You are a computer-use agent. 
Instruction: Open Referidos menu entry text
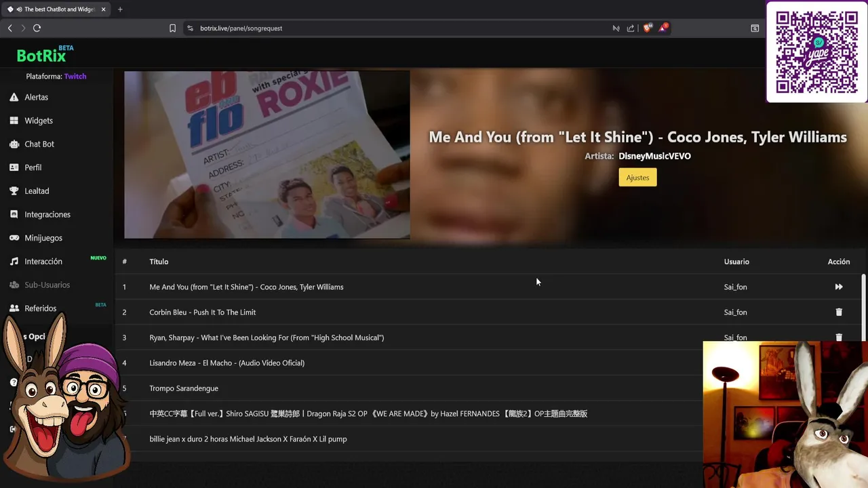tap(41, 308)
